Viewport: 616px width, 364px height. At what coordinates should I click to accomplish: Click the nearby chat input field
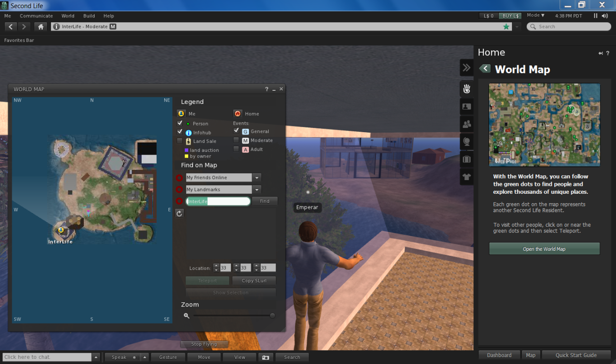[x=47, y=357]
